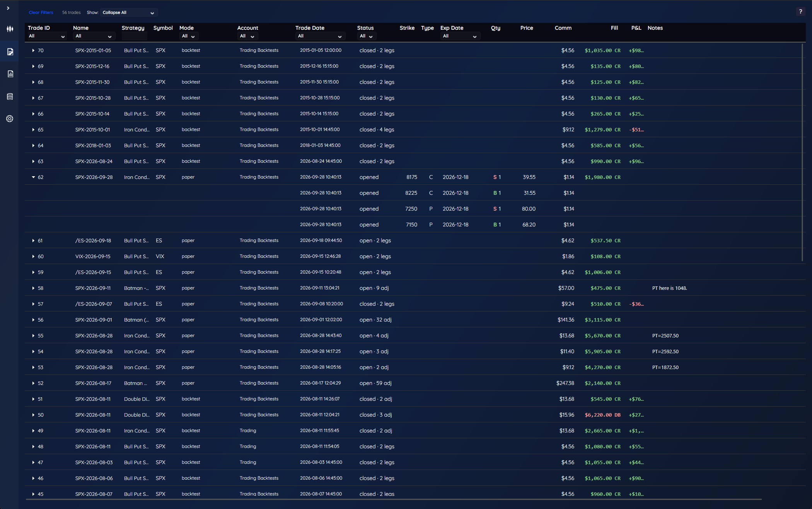
Task: Expand the left sidebar with the chevron icon
Action: (8, 8)
